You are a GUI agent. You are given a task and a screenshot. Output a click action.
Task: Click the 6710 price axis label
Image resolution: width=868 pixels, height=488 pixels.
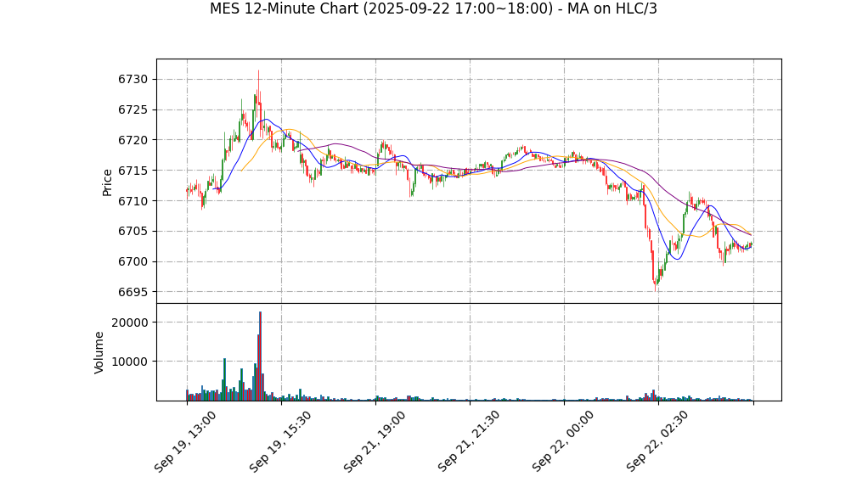[132, 201]
